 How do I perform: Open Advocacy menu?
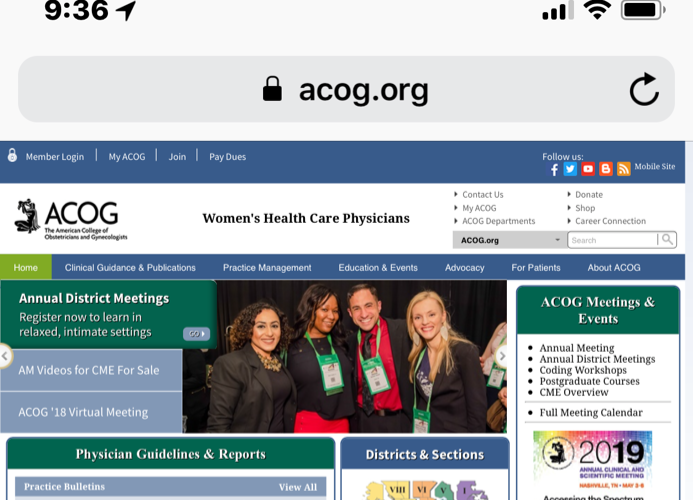point(465,267)
